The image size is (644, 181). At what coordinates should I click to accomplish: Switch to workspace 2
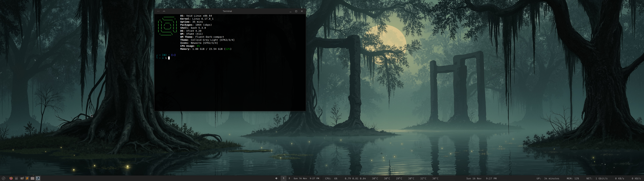pyautogui.click(x=289, y=178)
